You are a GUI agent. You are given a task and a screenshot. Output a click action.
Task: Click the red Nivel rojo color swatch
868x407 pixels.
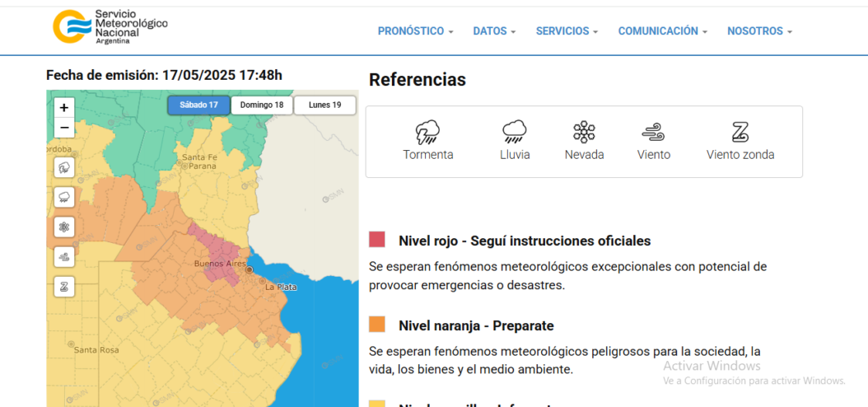(377, 240)
